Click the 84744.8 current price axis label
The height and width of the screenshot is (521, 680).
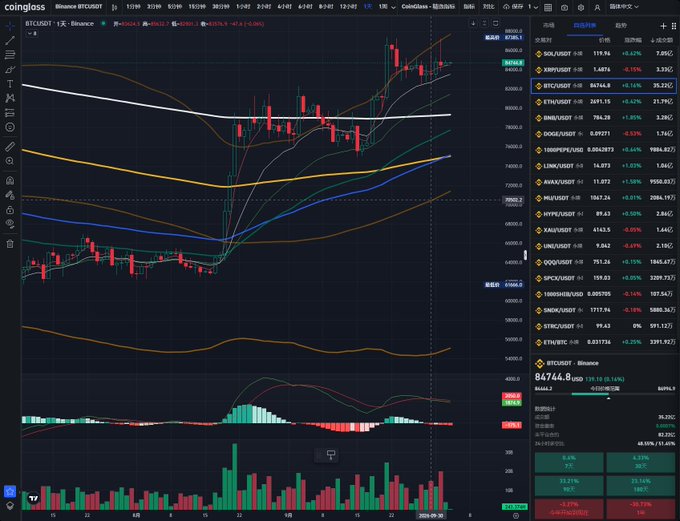pos(513,63)
